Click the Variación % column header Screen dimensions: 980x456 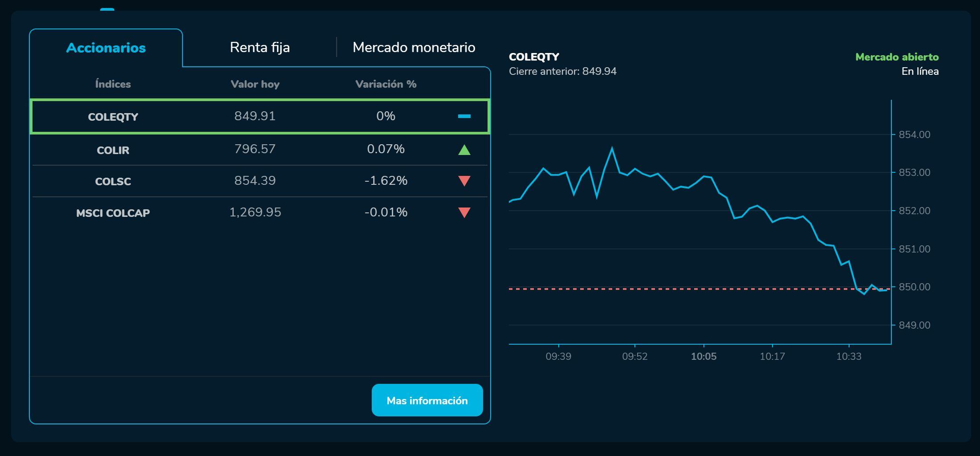coord(386,84)
